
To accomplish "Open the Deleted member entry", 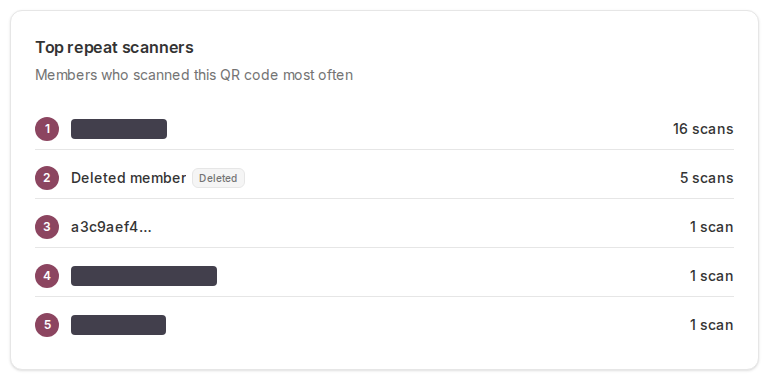I will tap(128, 178).
